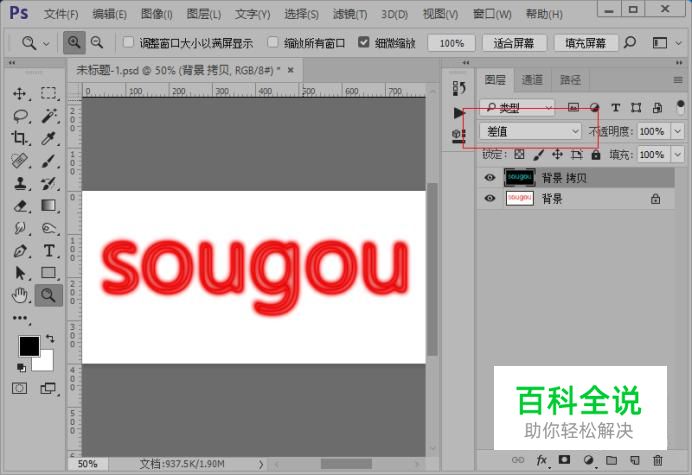Open the layer filter 类型 dropdown
Image resolution: width=692 pixels, height=475 pixels.
click(x=517, y=107)
